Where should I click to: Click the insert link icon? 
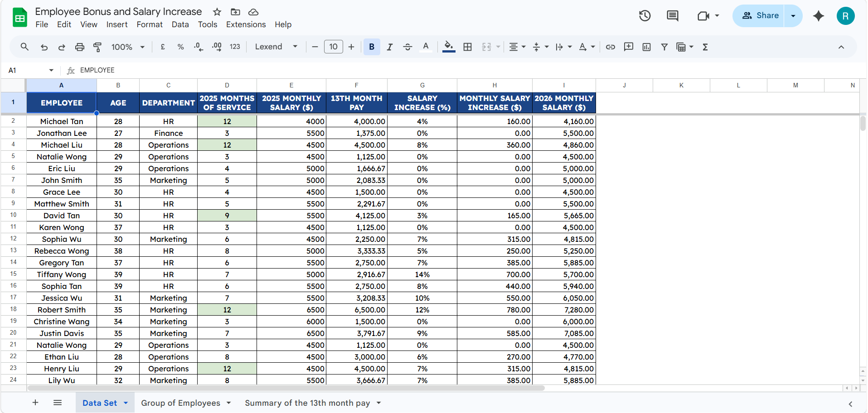point(611,47)
